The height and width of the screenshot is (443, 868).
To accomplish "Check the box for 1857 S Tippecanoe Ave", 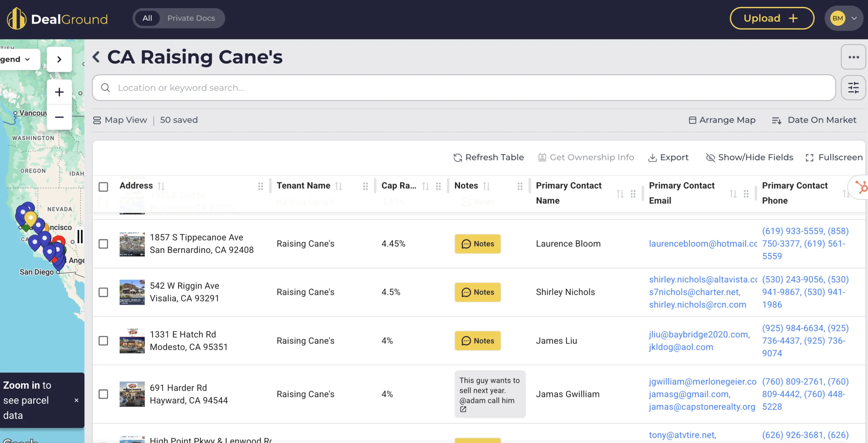I will pos(103,244).
